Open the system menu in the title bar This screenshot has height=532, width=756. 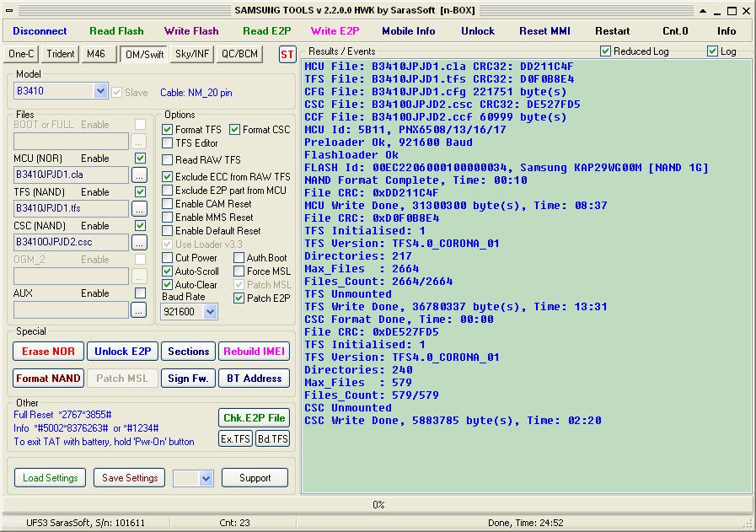pyautogui.click(x=9, y=10)
